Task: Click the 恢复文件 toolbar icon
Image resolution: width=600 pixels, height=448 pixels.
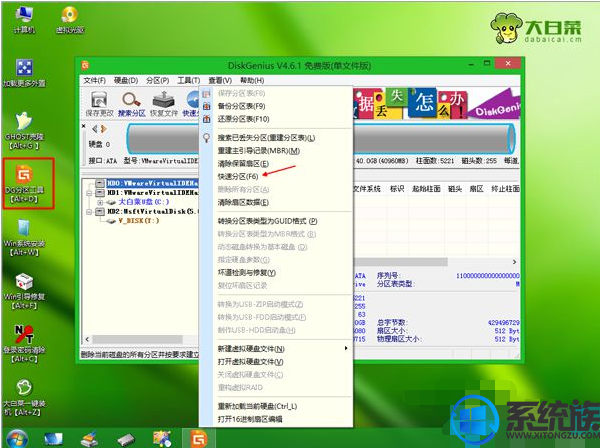Action: [x=164, y=104]
